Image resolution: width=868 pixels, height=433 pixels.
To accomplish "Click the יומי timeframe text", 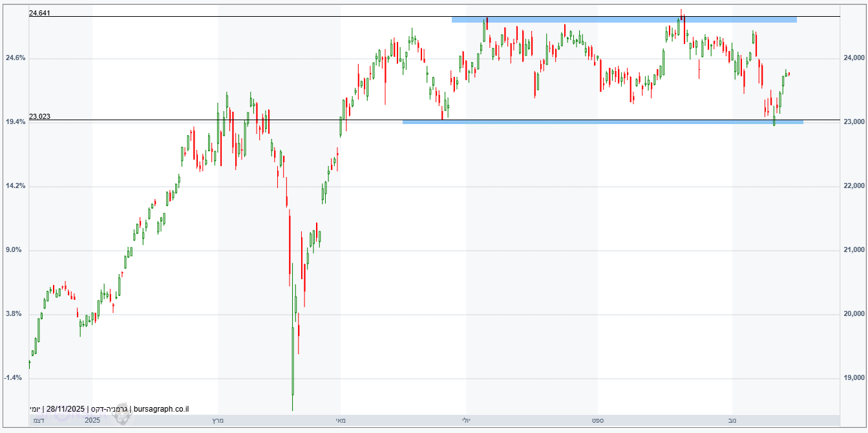I will (36, 409).
